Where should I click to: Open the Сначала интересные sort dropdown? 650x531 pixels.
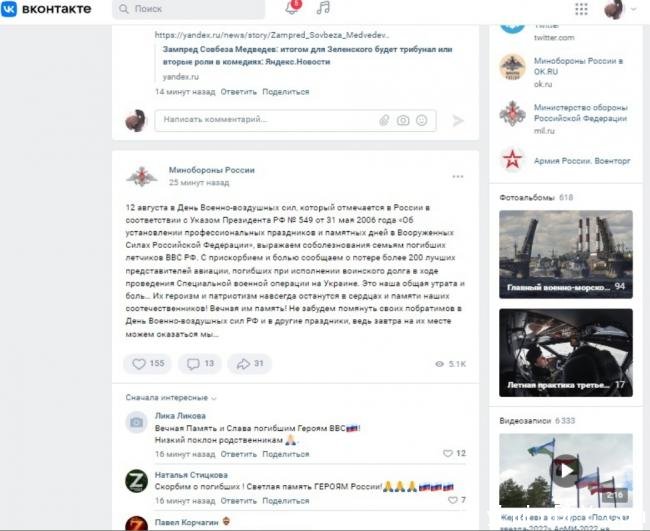(x=171, y=398)
